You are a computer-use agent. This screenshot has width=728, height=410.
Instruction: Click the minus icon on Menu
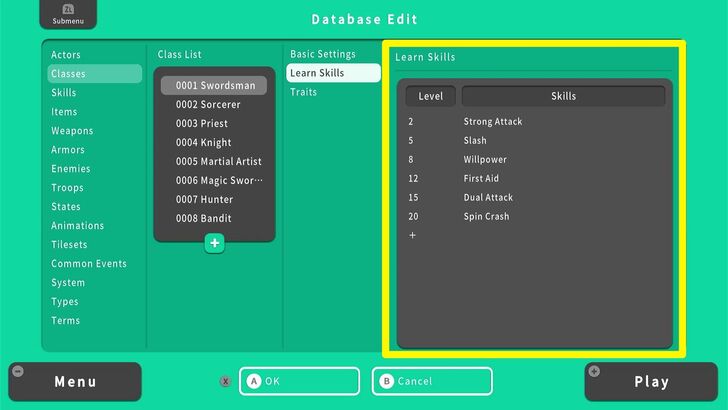18,371
